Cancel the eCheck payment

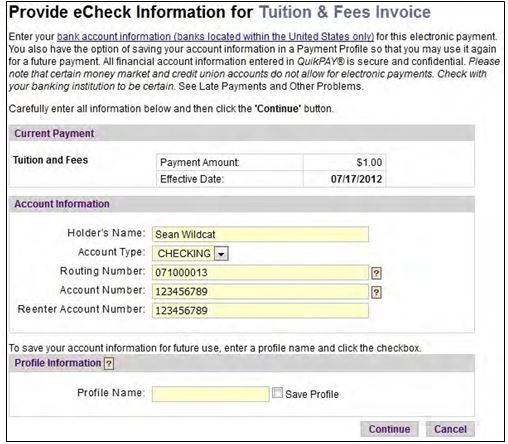coord(450,429)
